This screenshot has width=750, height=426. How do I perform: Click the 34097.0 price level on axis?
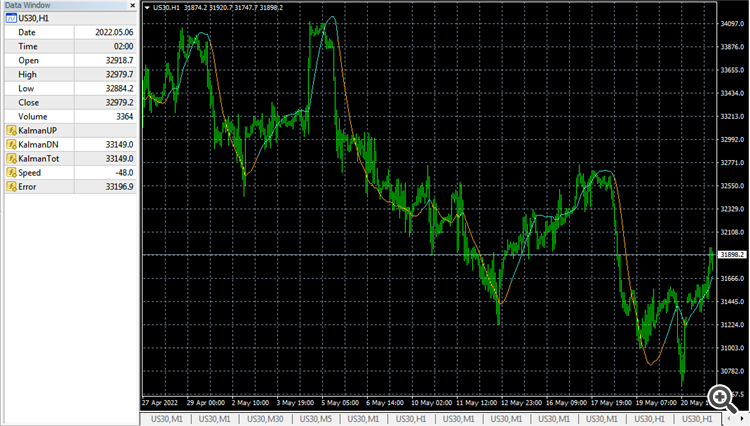pyautogui.click(x=732, y=23)
